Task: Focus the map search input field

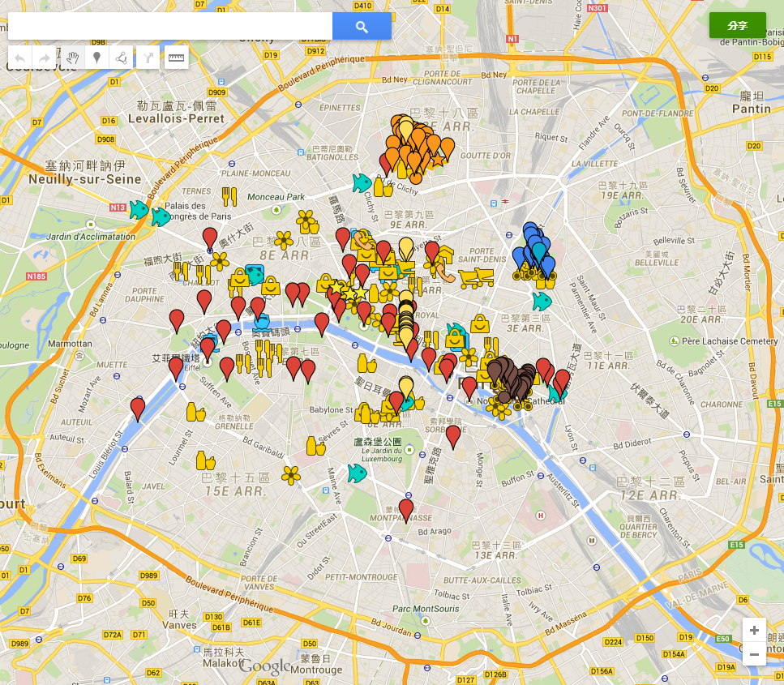Action: coord(170,26)
